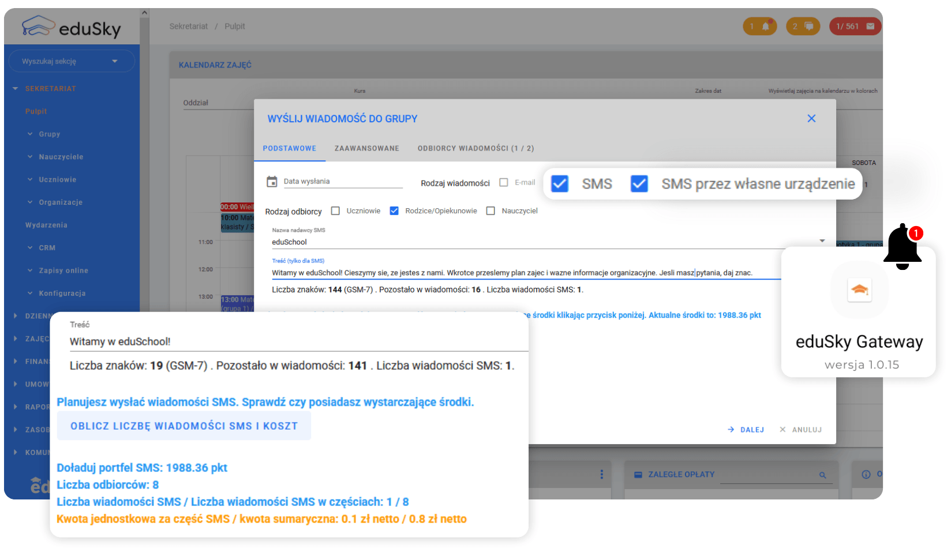The width and height of the screenshot is (951, 560).
Task: Click the eduSky Gateway app icon
Action: pos(859,290)
